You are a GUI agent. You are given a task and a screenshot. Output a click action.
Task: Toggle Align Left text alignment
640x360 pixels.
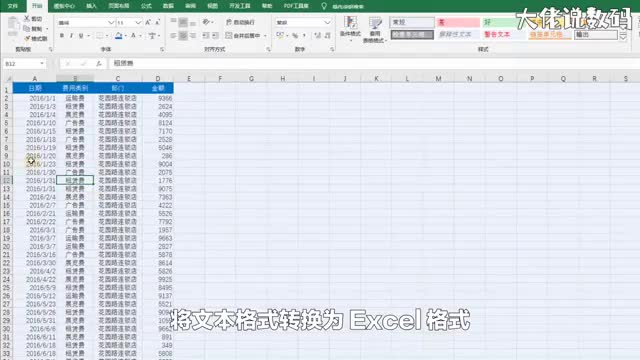coord(173,36)
